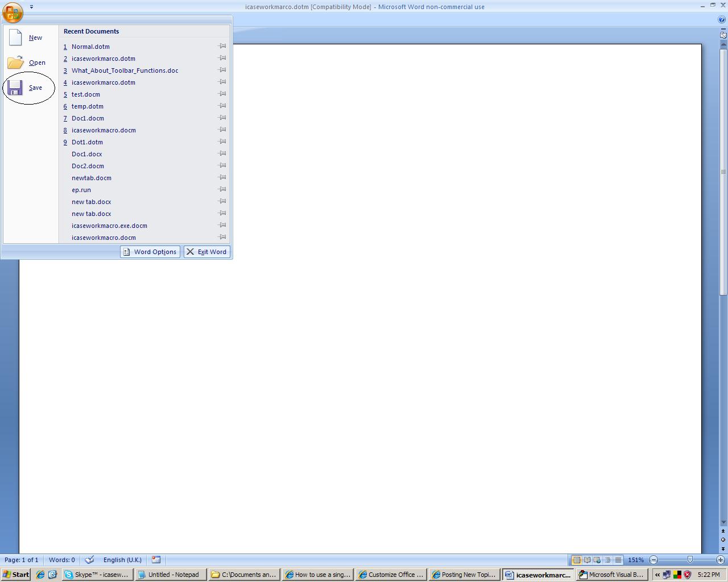Toggle the pin beside Dot1.dotm

[x=222, y=142]
